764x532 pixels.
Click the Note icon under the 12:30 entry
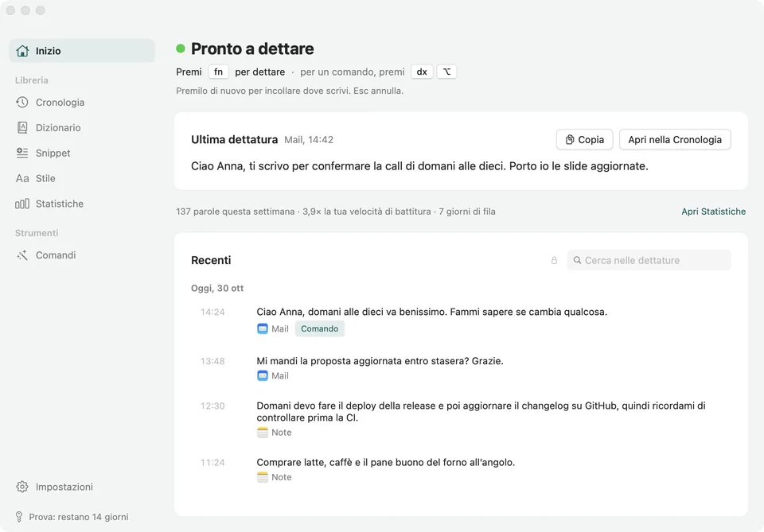262,433
